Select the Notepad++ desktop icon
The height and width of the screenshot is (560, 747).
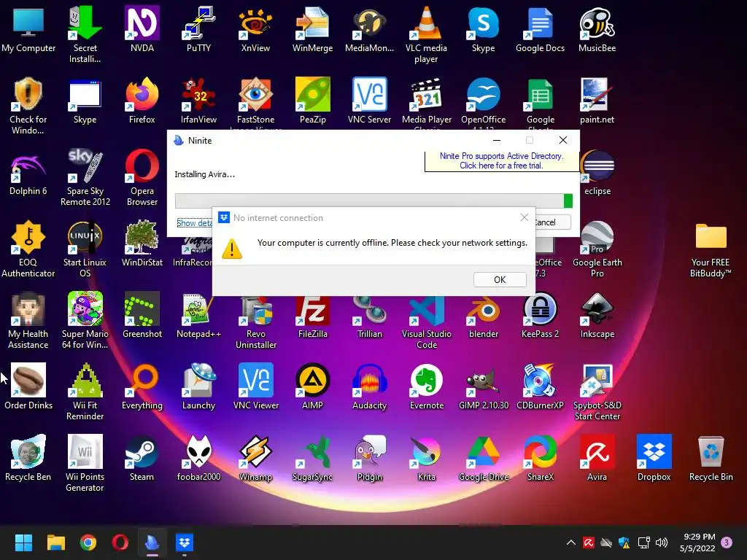tap(198, 315)
